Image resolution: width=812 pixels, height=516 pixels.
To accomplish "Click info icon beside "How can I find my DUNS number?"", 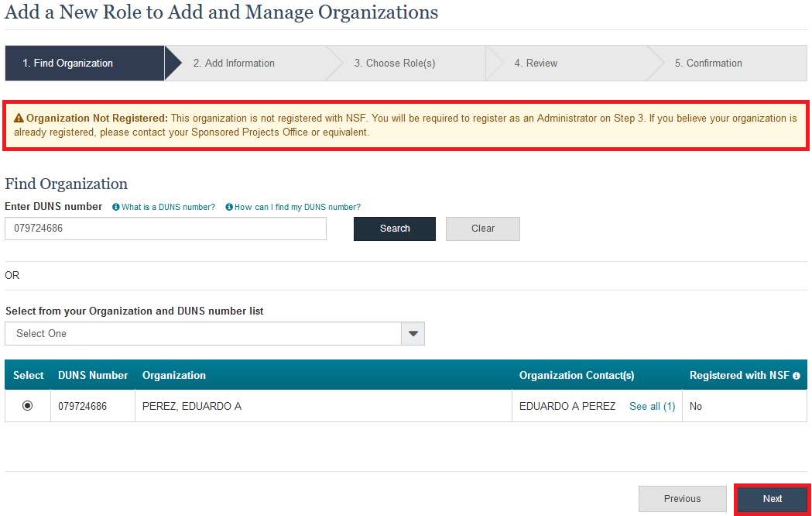I will (x=229, y=208).
